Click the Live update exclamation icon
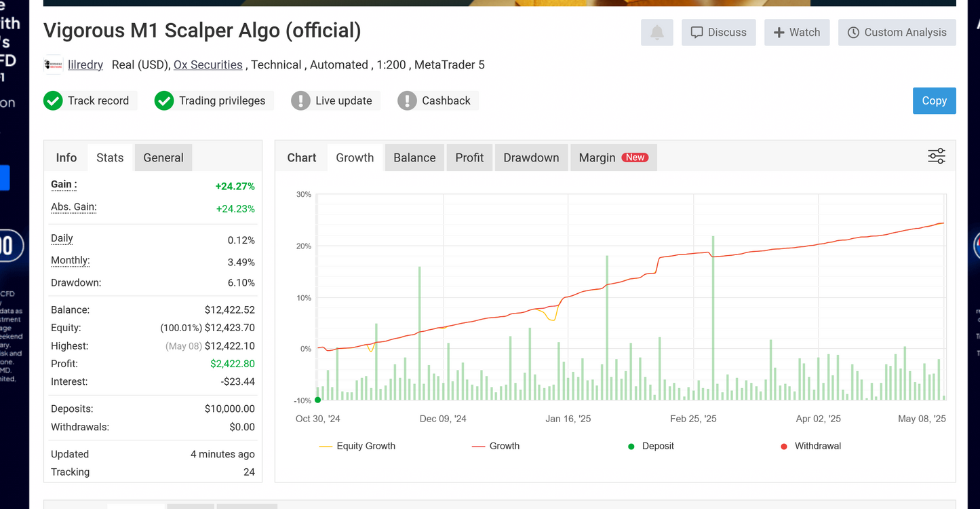The height and width of the screenshot is (509, 980). tap(301, 100)
